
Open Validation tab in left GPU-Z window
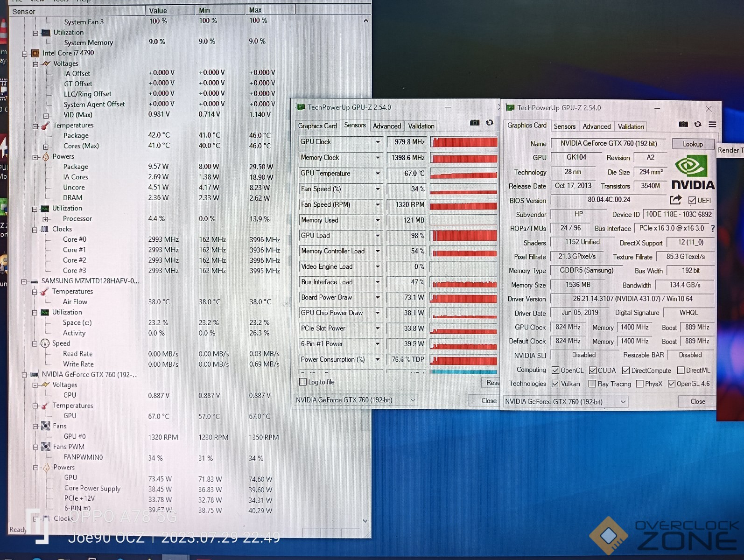pos(421,126)
